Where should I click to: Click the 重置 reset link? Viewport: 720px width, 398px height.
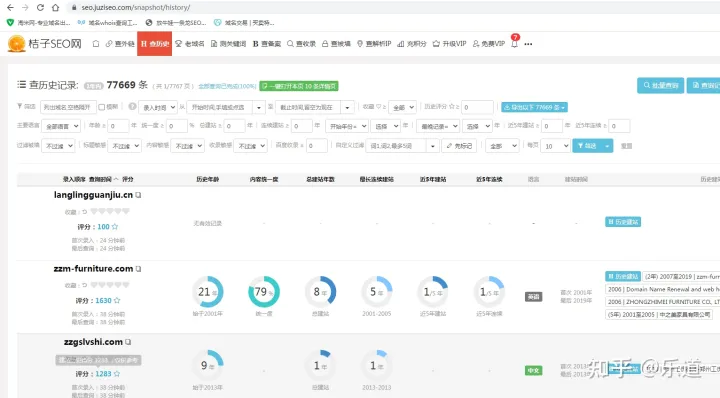(626, 146)
